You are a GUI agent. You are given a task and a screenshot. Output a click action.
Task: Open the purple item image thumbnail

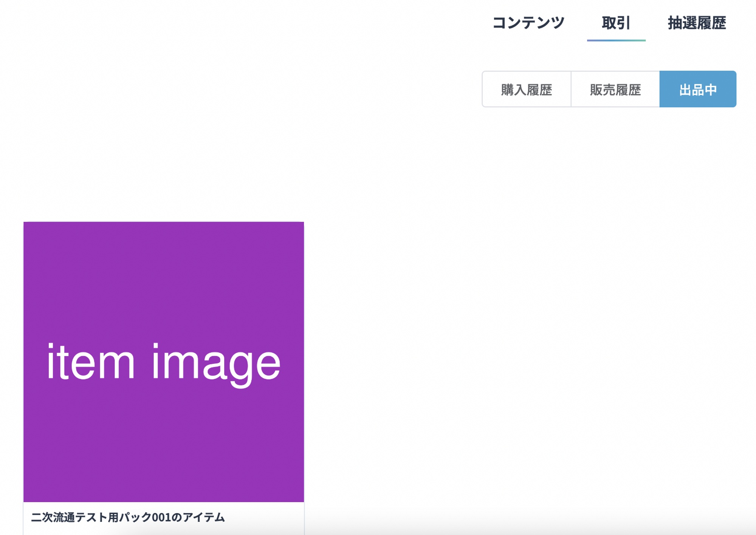point(164,362)
